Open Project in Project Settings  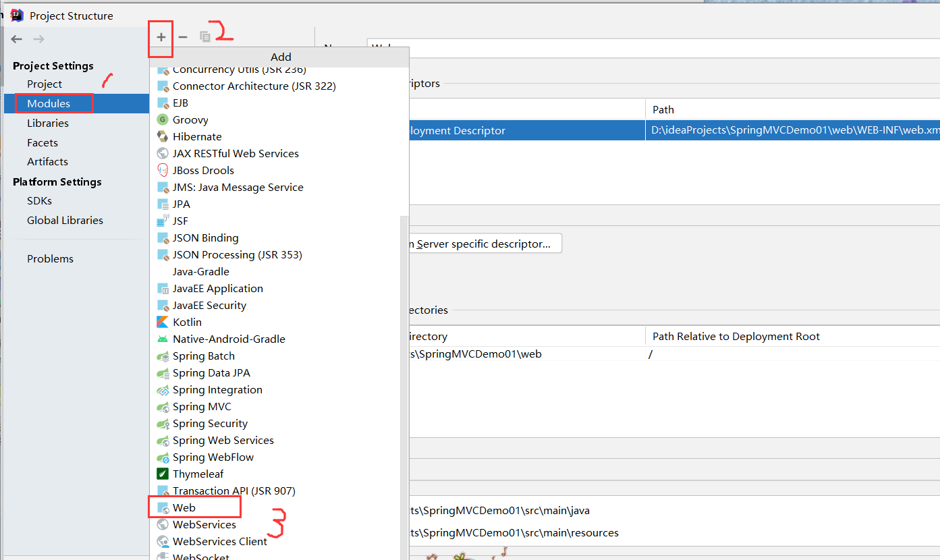(45, 84)
